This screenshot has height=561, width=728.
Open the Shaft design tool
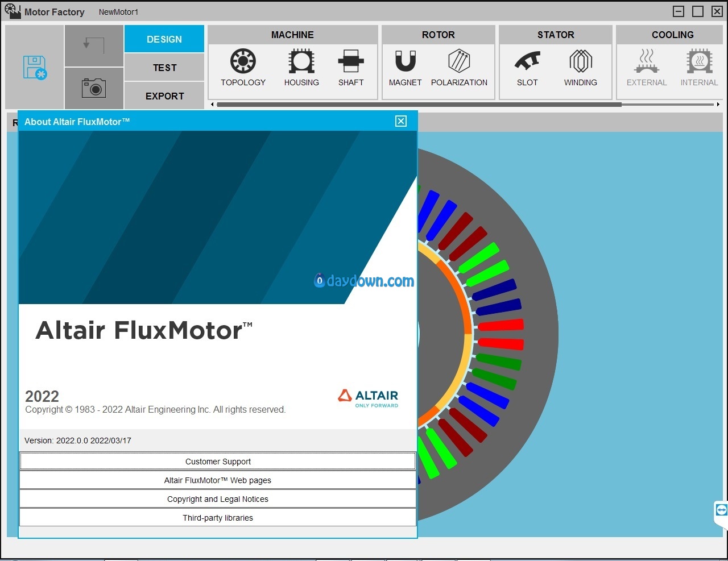click(351, 68)
